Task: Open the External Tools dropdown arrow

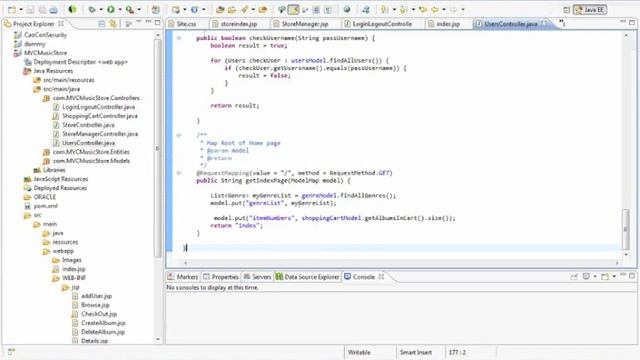Action: point(139,9)
